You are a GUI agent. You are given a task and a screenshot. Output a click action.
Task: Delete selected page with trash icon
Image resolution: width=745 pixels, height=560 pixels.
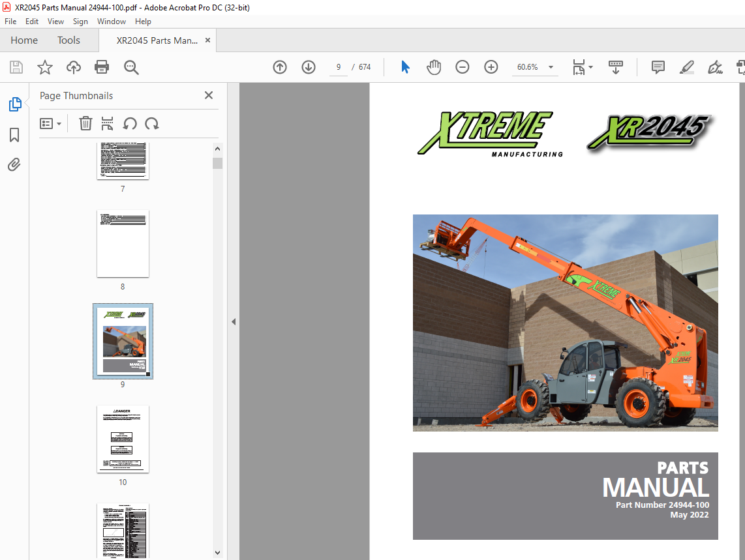(85, 123)
